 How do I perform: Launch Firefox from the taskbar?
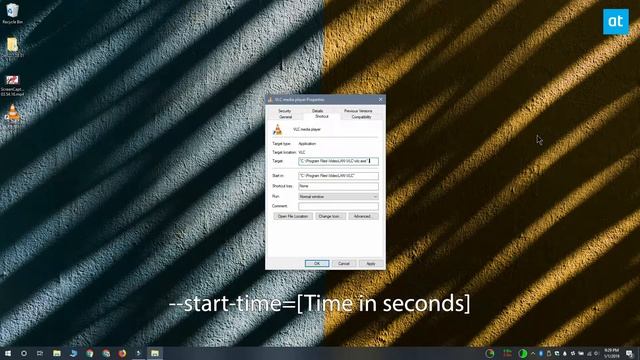122,353
